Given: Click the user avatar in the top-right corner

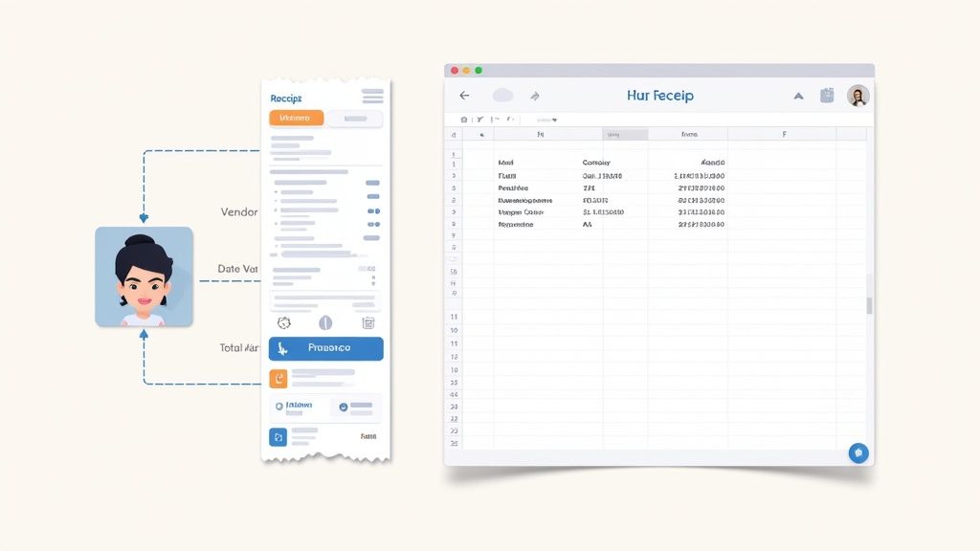Looking at the screenshot, I should coord(857,96).
